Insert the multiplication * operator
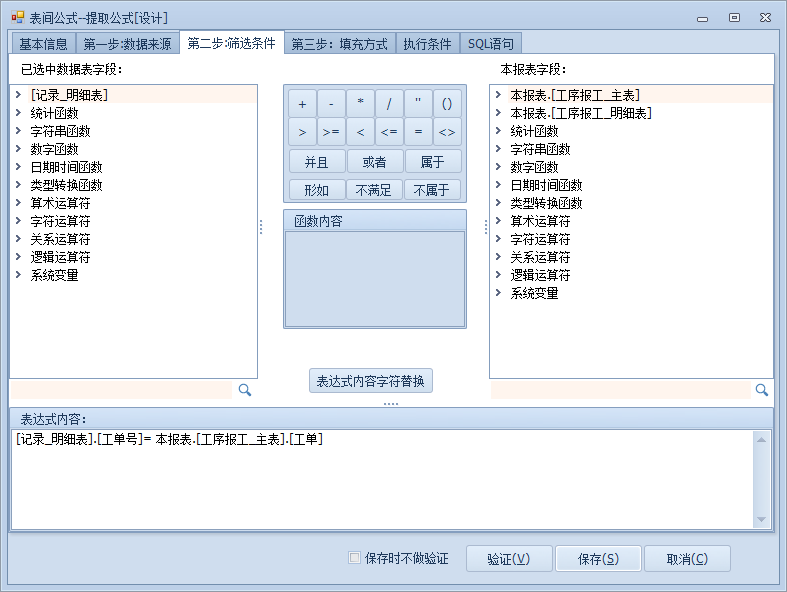The height and width of the screenshot is (592, 787). tap(360, 103)
